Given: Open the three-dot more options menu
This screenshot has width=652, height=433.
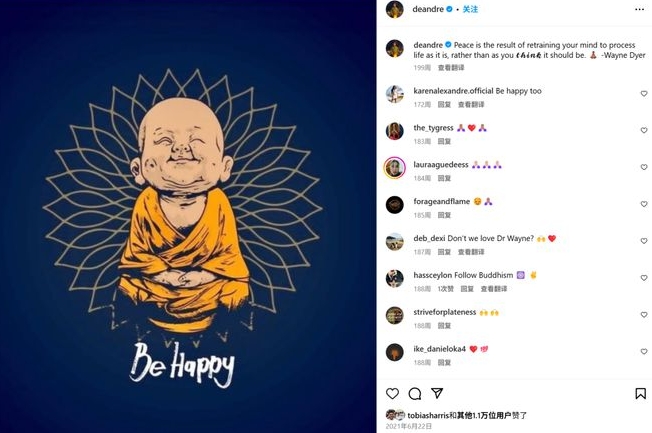Looking at the screenshot, I should 640,10.
